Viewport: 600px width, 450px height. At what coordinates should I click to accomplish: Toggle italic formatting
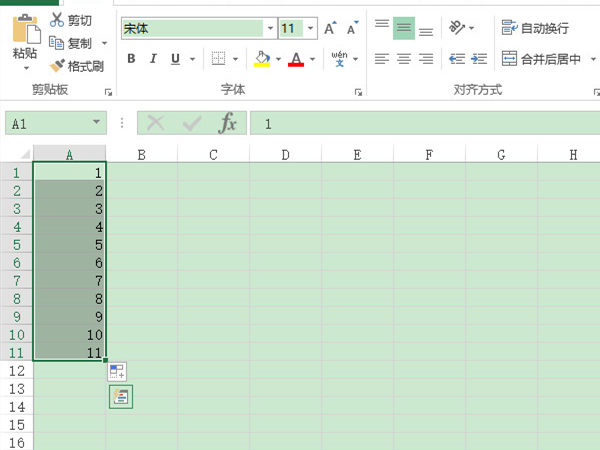tap(153, 59)
